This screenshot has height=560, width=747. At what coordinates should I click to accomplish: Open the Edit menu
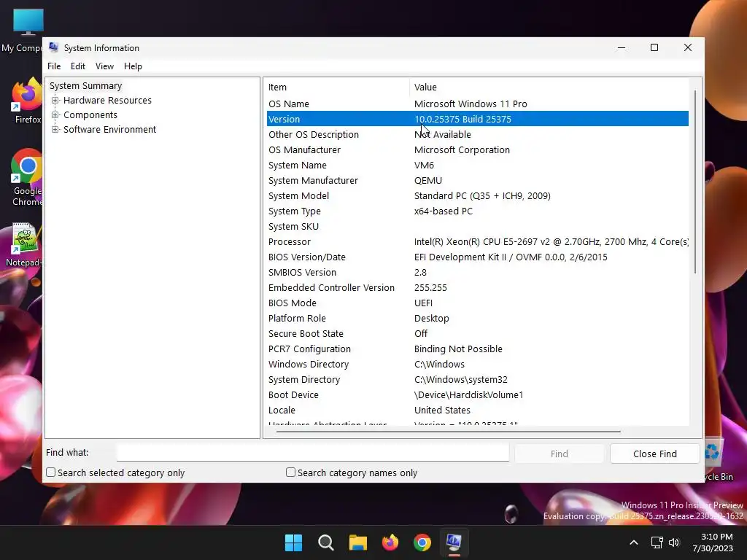(x=77, y=66)
